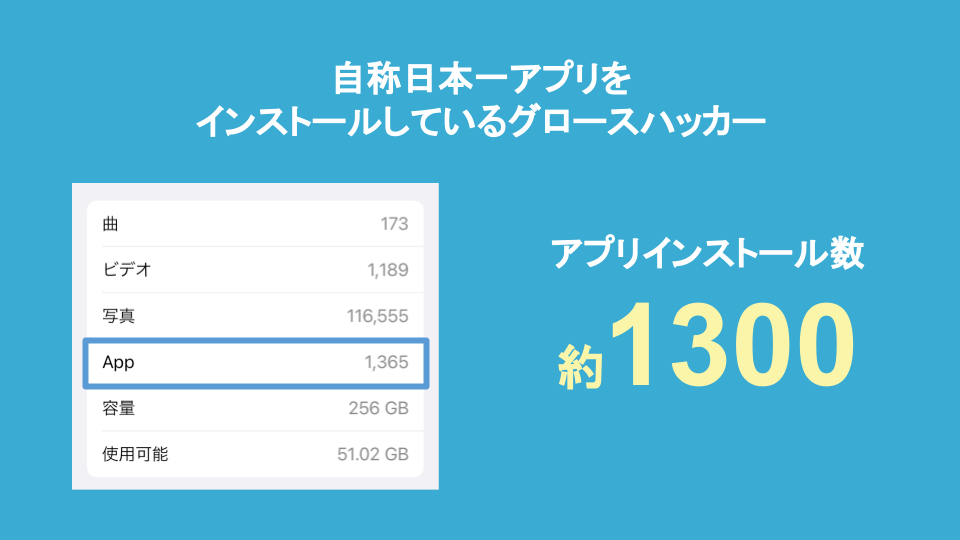The height and width of the screenshot is (540, 960).
Task: Click the photo count 116,555
Action: click(377, 316)
